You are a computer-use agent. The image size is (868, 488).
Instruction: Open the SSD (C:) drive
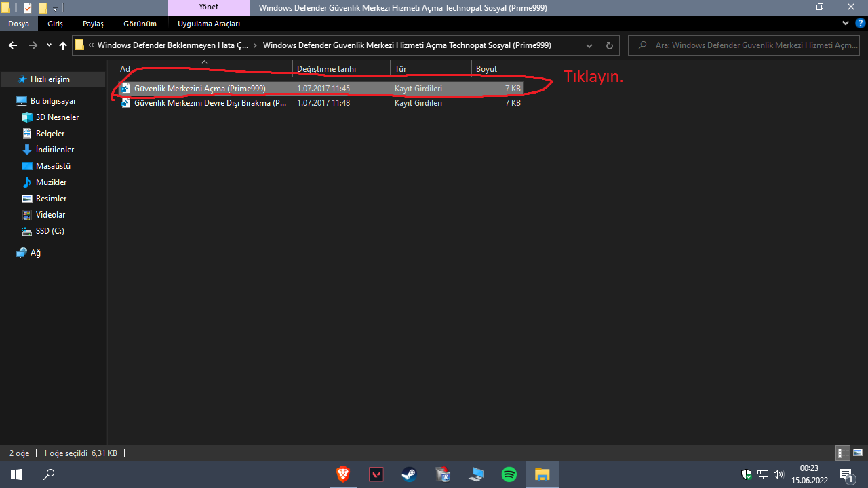tap(43, 231)
